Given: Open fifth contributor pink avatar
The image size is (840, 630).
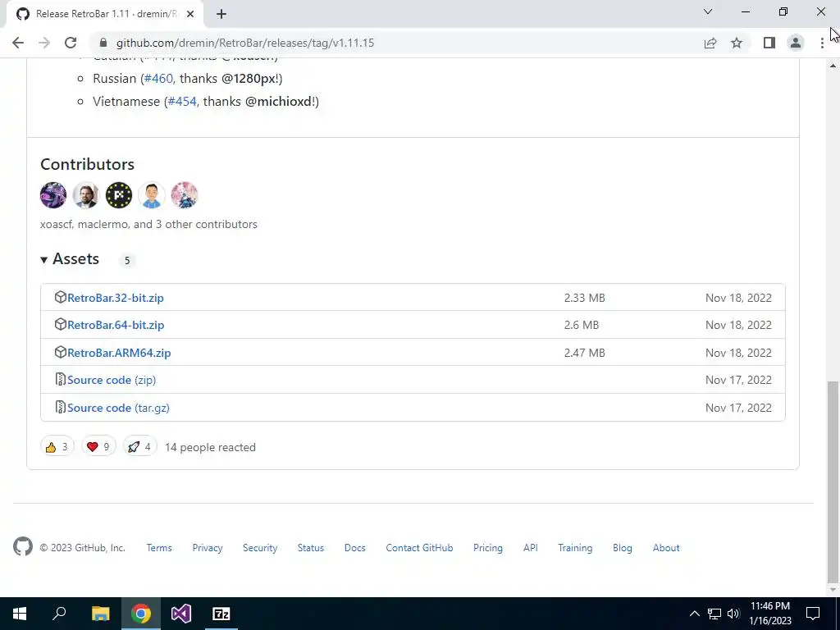Looking at the screenshot, I should coord(185,195).
